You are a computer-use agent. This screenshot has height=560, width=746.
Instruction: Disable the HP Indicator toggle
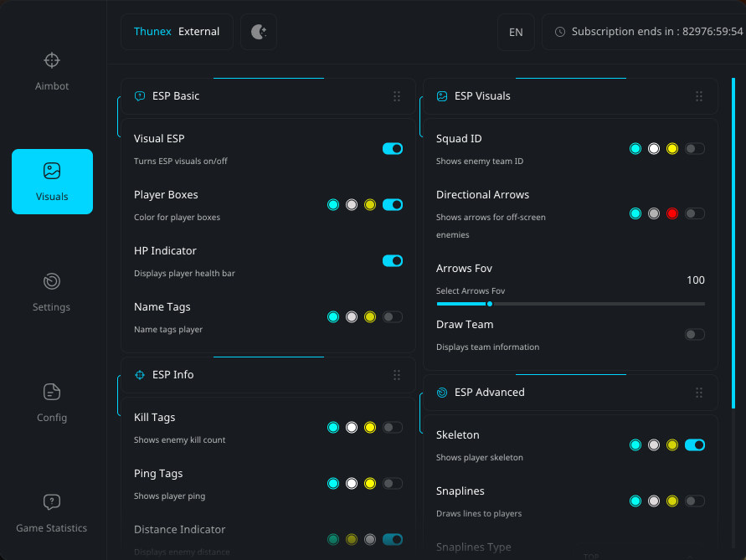(x=393, y=260)
